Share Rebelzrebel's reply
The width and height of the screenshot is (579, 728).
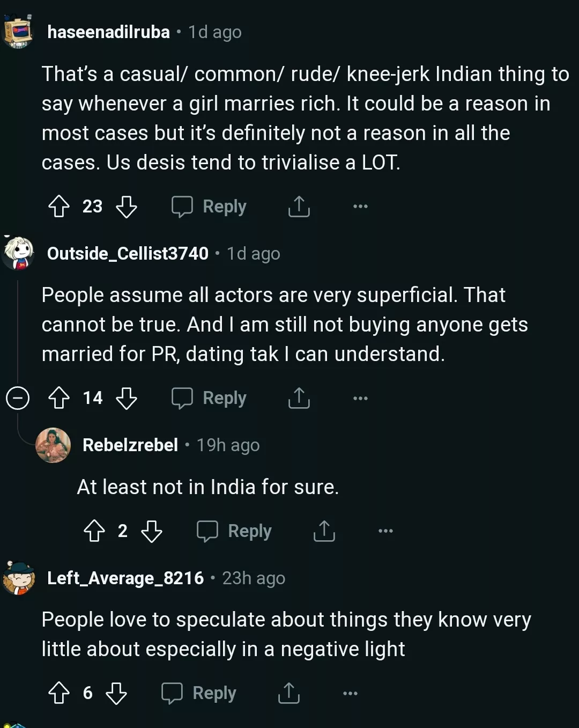(324, 532)
